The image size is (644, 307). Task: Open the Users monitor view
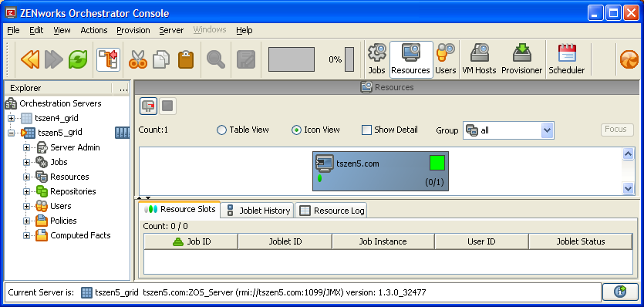[446, 59]
